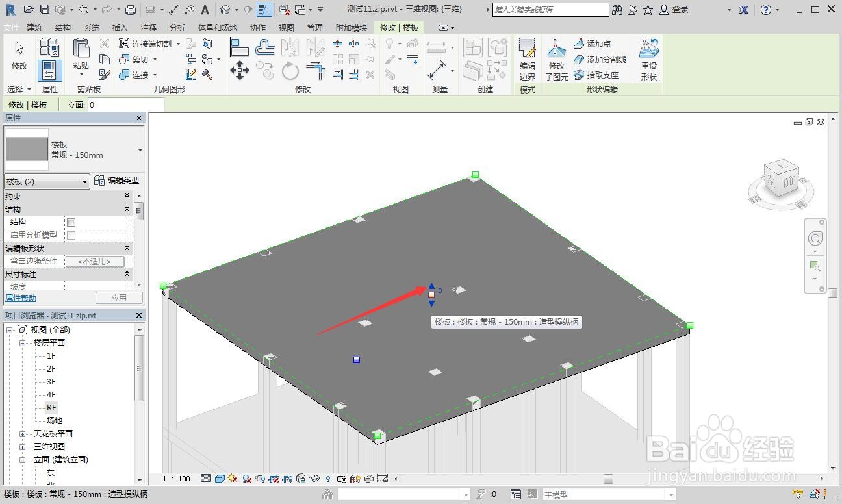Expand the 三维视图 tree node
The height and width of the screenshot is (504, 842).
[22, 447]
